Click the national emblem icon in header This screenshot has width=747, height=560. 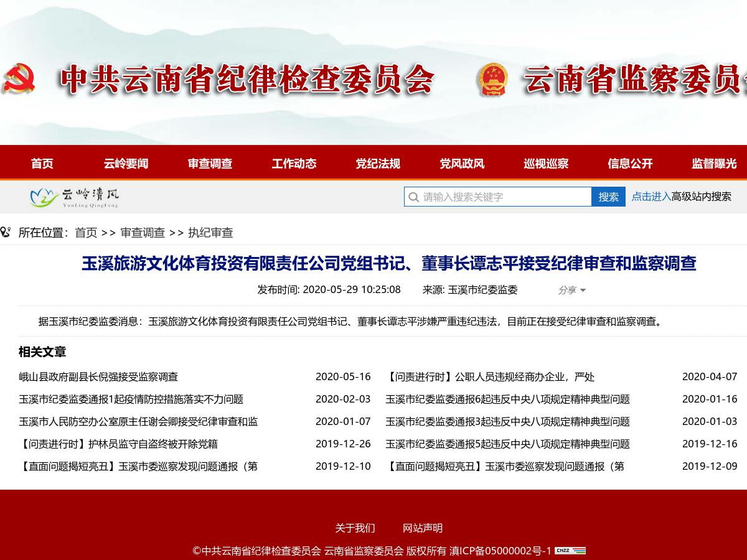[x=492, y=80]
